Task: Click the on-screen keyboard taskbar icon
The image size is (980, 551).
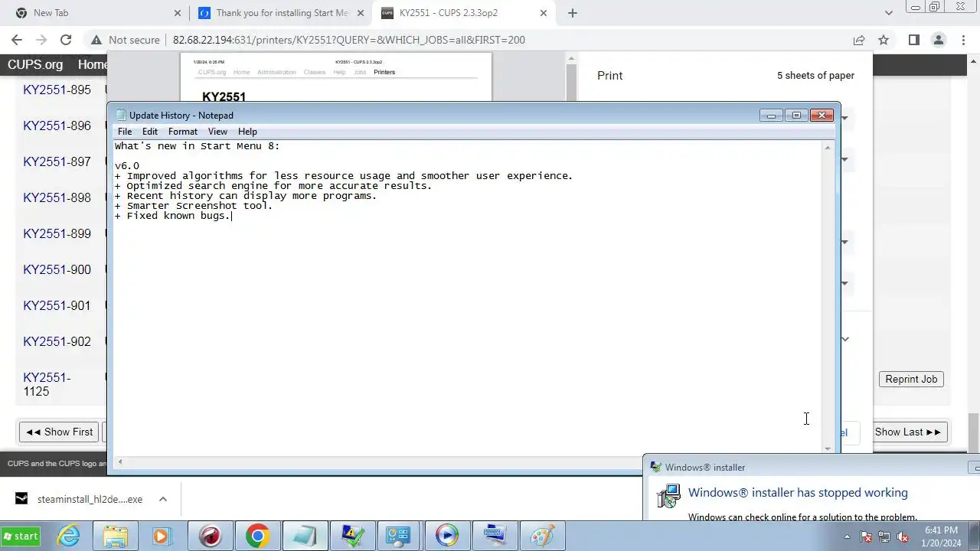Action: point(494,536)
